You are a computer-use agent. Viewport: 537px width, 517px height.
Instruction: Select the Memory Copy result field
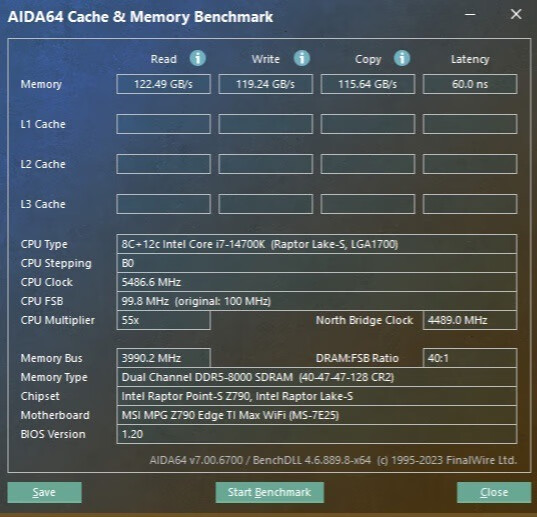pyautogui.click(x=368, y=84)
